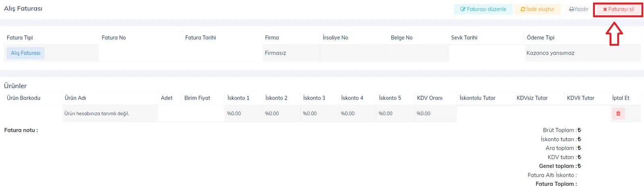Click the 'İrsaliye No' column header
644x192 pixels.
pos(335,38)
